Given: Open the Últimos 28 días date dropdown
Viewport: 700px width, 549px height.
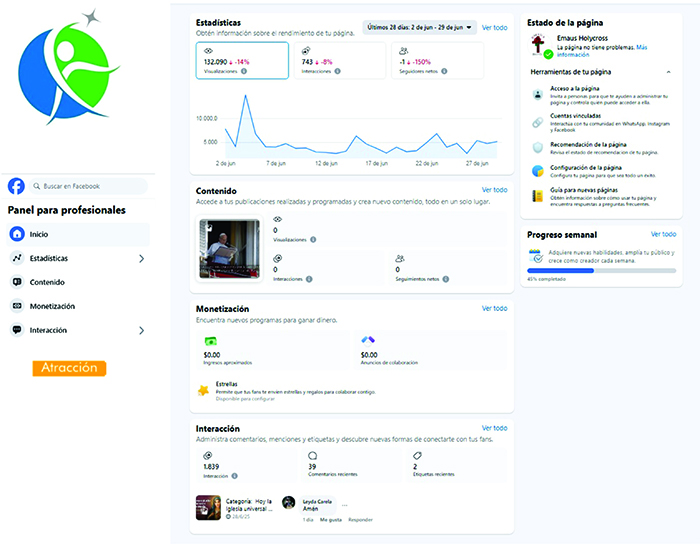Looking at the screenshot, I should [x=419, y=28].
